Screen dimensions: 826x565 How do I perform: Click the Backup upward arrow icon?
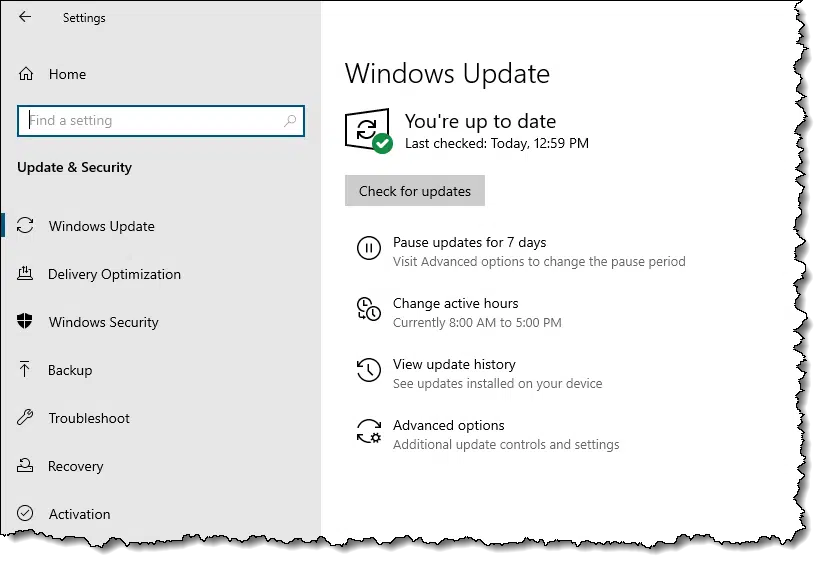click(24, 369)
